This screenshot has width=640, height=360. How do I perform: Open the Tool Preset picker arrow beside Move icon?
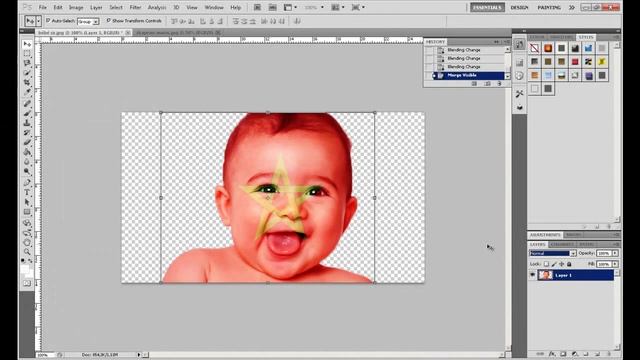(38, 21)
